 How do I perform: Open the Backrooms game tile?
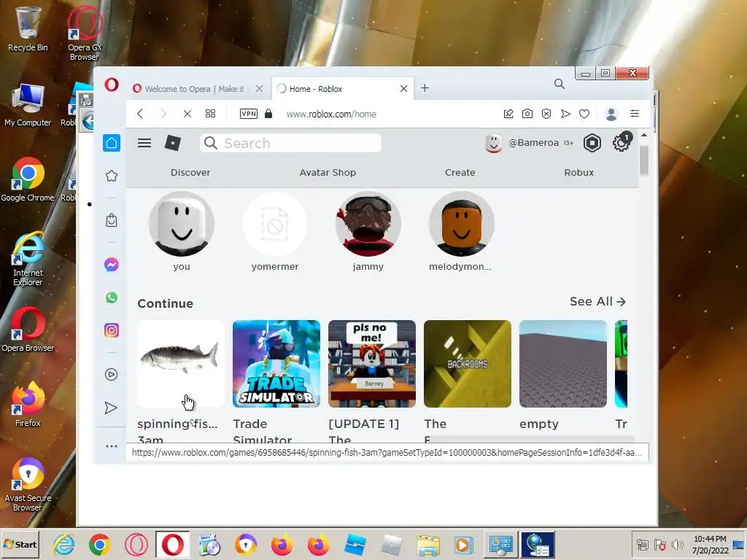pyautogui.click(x=468, y=364)
